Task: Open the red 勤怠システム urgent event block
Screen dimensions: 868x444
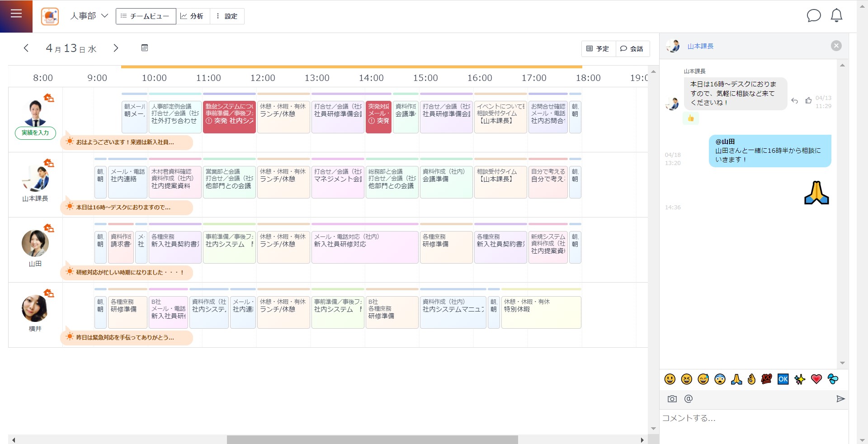Action: [229, 117]
